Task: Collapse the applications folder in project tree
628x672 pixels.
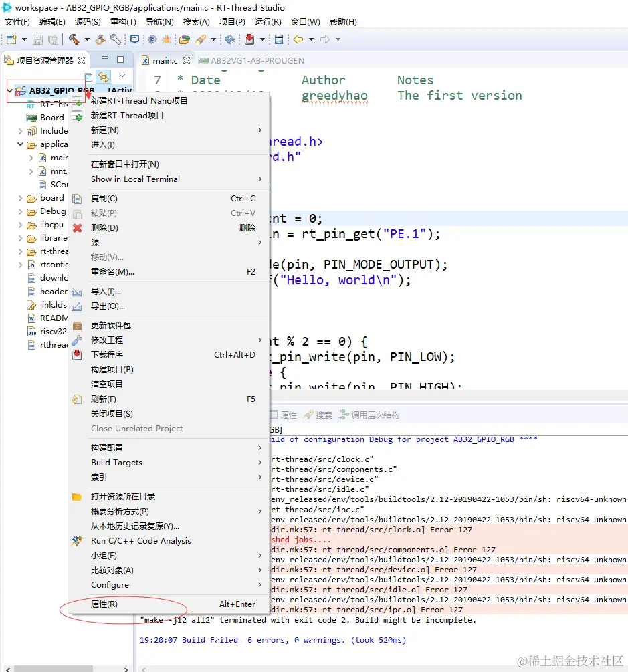Action: (x=20, y=144)
